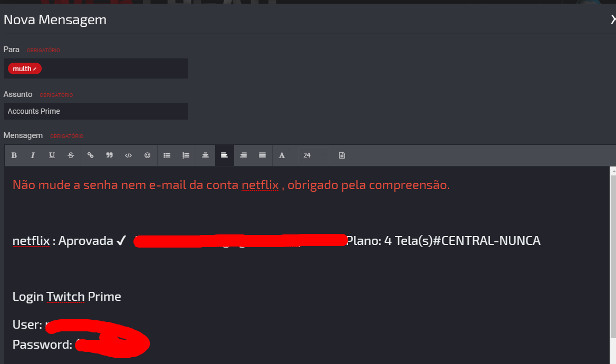Viewport: 616px width, 364px height.
Task: Insert a bulleted list
Action: 167,155
